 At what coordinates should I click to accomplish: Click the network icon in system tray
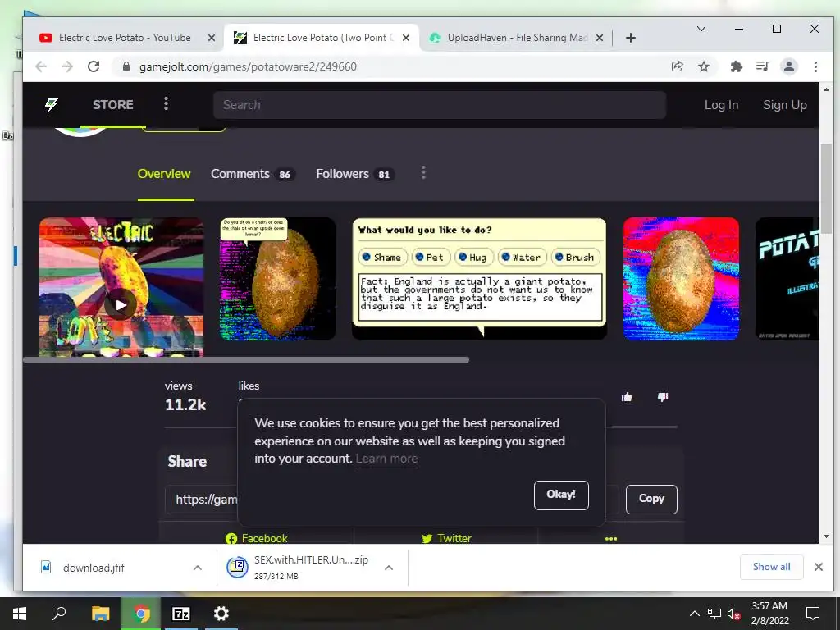coord(714,614)
